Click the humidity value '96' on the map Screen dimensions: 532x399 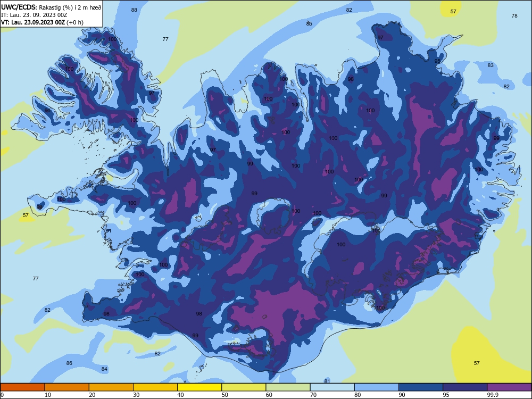pyautogui.click(x=47, y=110)
